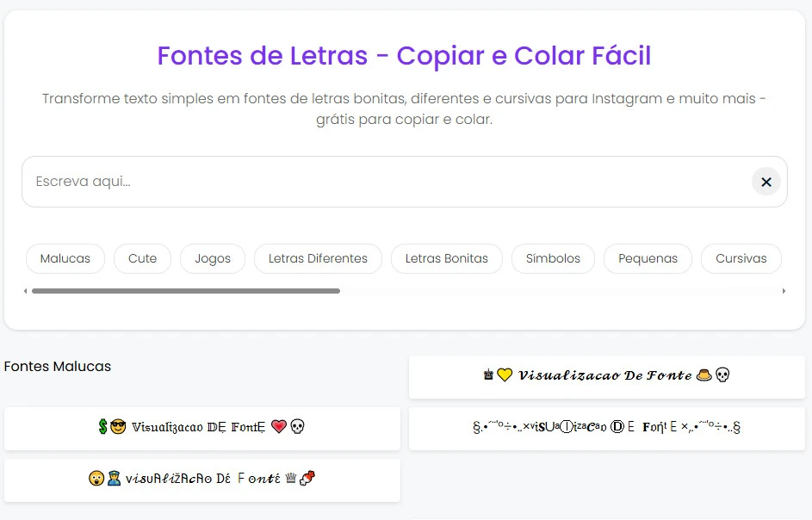Copy the symbol-framed §.•´ font preview
812x520 pixels.
(x=606, y=426)
